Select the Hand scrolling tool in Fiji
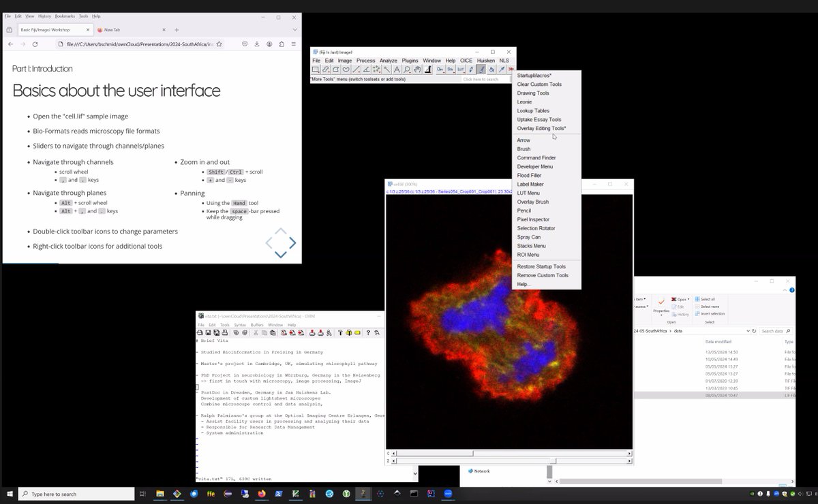This screenshot has width=818, height=504. coord(417,69)
